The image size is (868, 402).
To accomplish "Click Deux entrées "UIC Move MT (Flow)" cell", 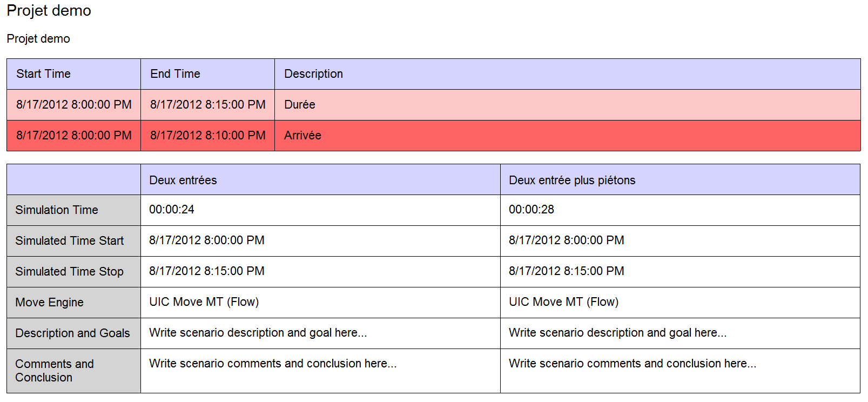I will tap(204, 302).
